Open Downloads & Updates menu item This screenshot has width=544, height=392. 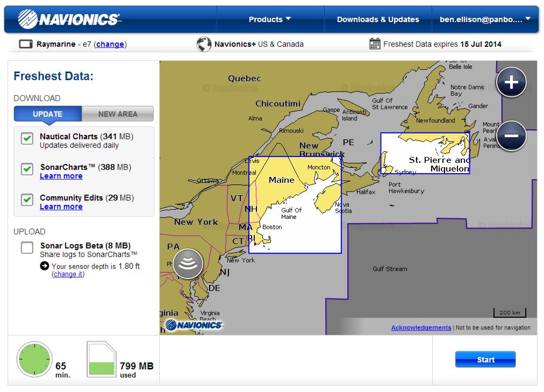(x=378, y=19)
